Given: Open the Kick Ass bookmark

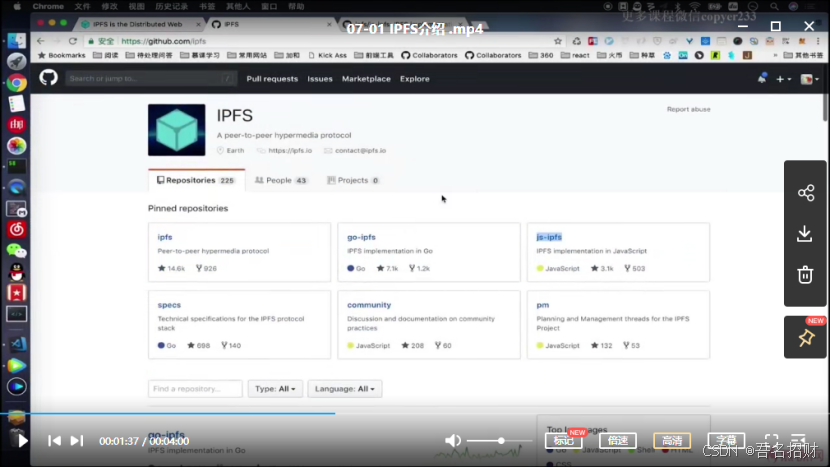Looking at the screenshot, I should (327, 55).
